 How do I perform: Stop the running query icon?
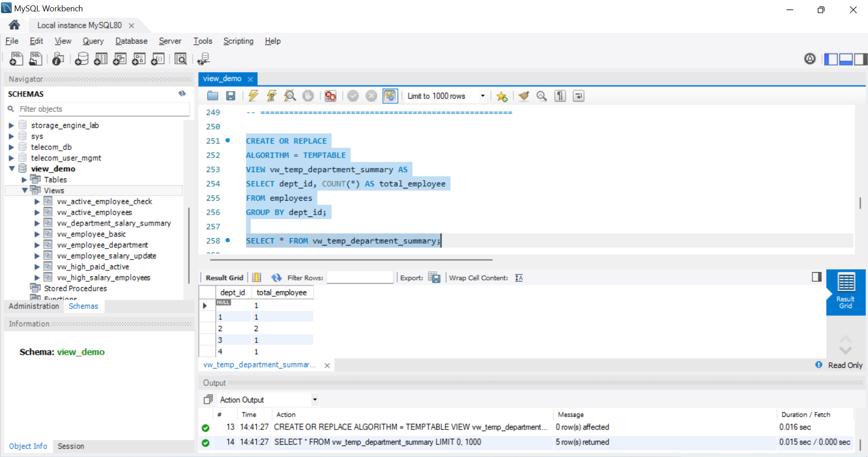point(308,96)
